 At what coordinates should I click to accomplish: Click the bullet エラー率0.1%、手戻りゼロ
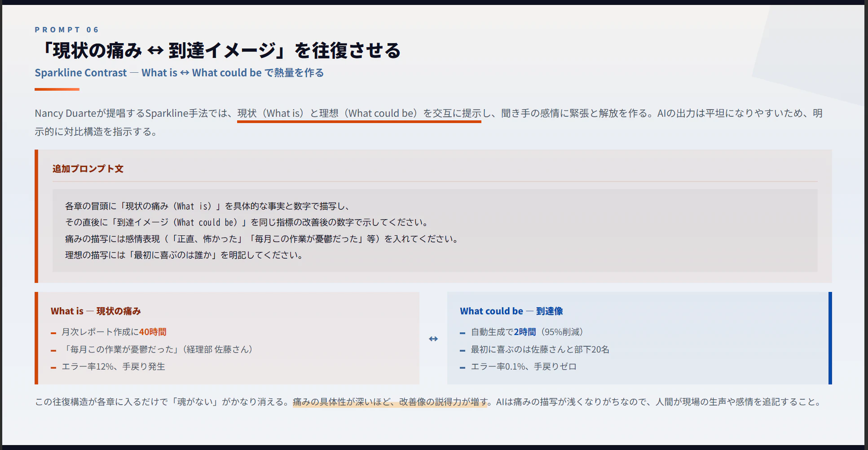pyautogui.click(x=524, y=366)
